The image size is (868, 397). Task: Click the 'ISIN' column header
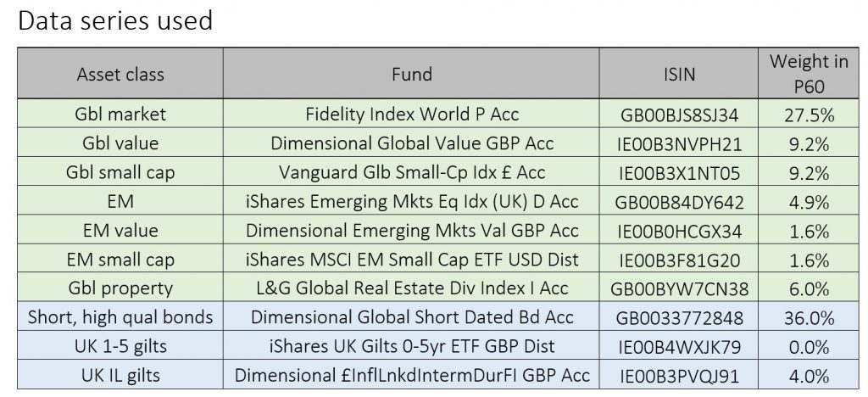679,74
